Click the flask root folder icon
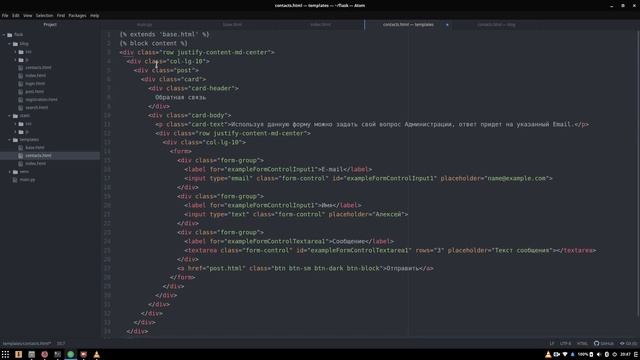 pos(10,35)
